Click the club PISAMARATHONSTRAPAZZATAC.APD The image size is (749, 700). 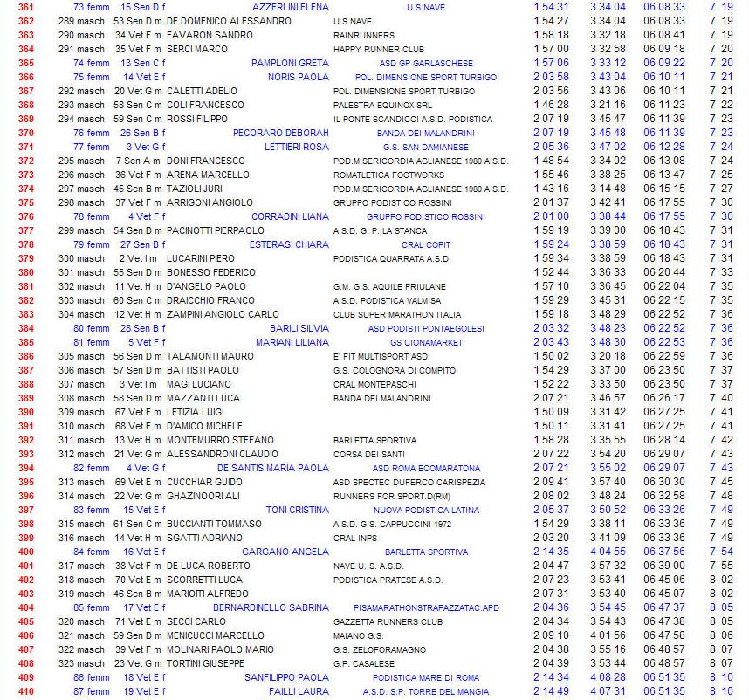(426, 608)
